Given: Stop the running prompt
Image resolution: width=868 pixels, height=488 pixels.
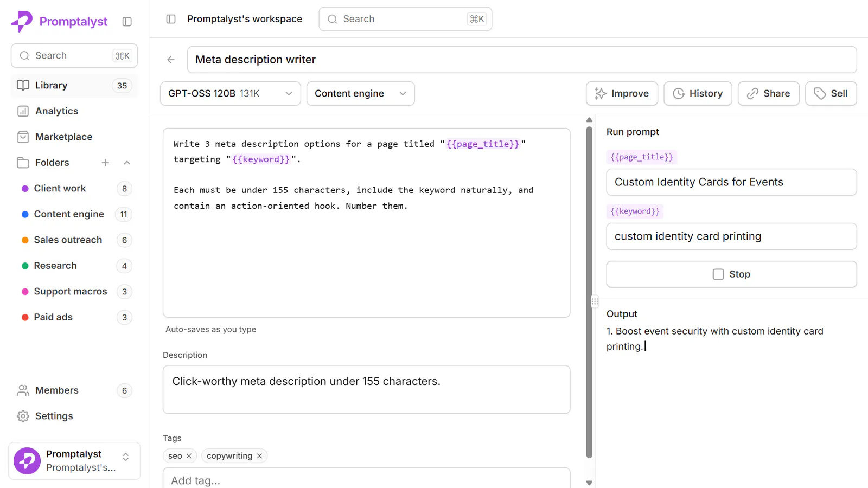Looking at the screenshot, I should pos(731,274).
